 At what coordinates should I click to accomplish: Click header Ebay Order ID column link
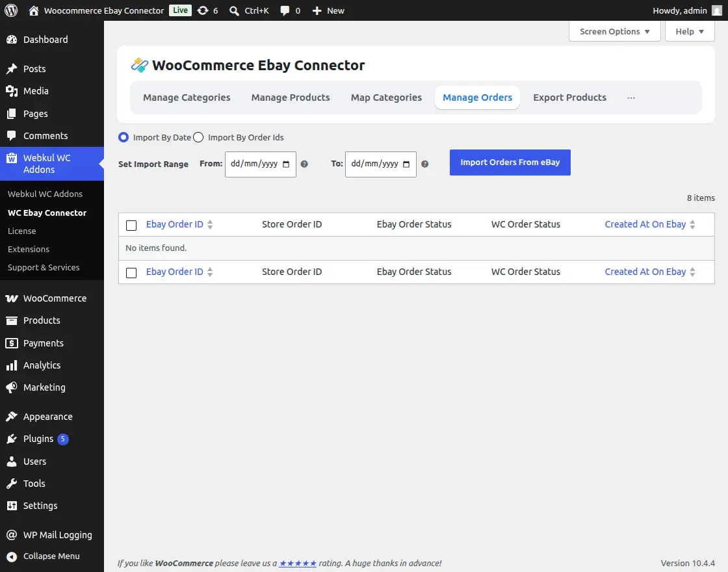tap(175, 224)
